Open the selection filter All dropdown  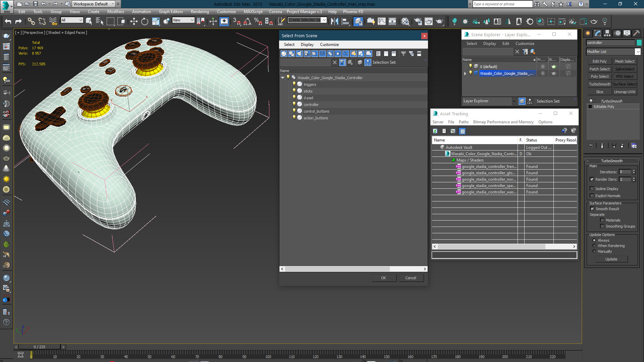72,20
